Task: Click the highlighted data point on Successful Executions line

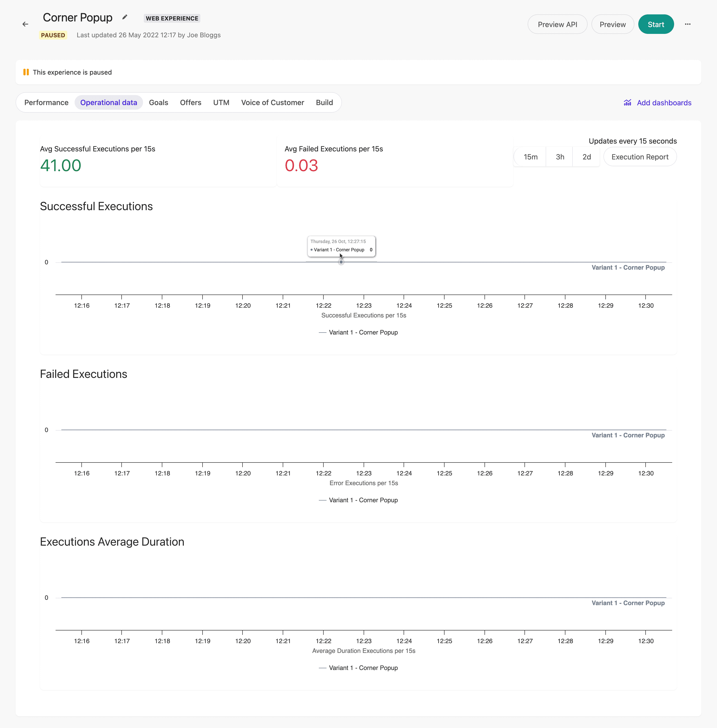Action: click(x=341, y=262)
